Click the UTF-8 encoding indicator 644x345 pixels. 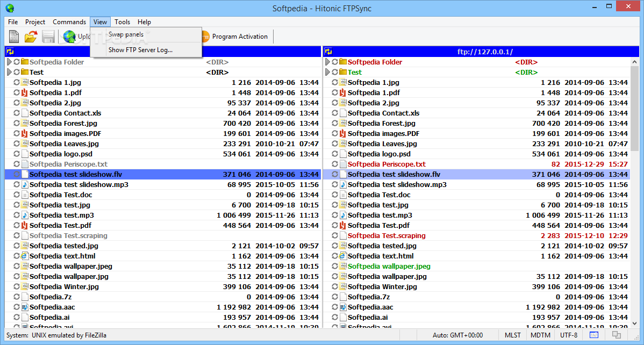coord(569,335)
